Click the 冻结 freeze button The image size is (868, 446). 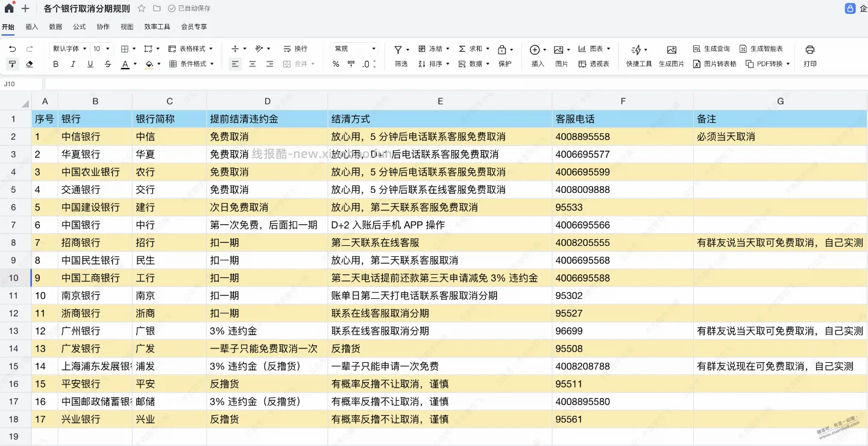click(433, 49)
